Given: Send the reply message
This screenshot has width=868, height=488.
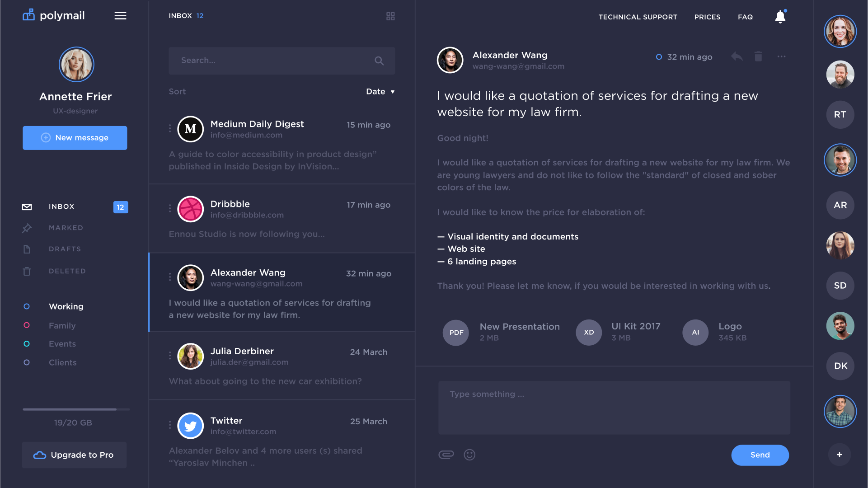Looking at the screenshot, I should pos(760,455).
